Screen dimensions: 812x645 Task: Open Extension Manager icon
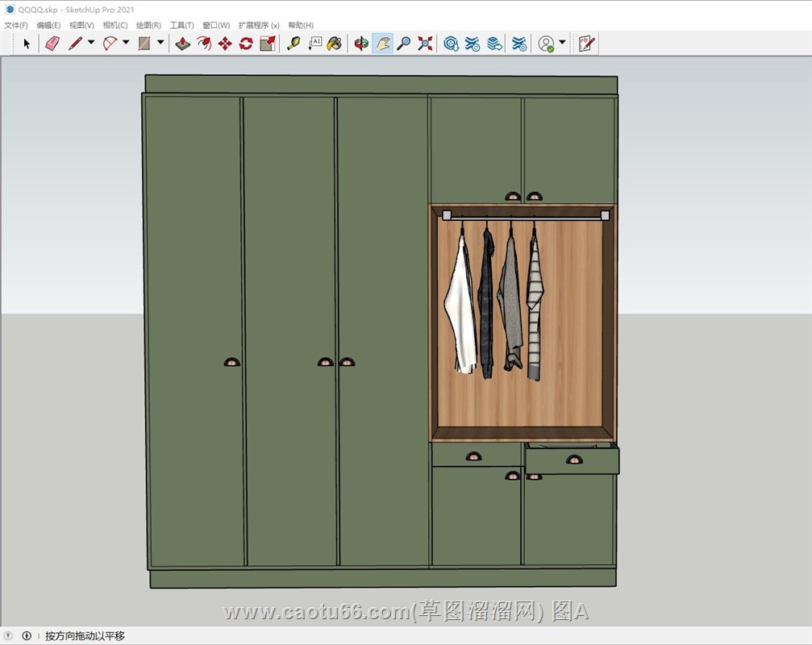tap(519, 44)
